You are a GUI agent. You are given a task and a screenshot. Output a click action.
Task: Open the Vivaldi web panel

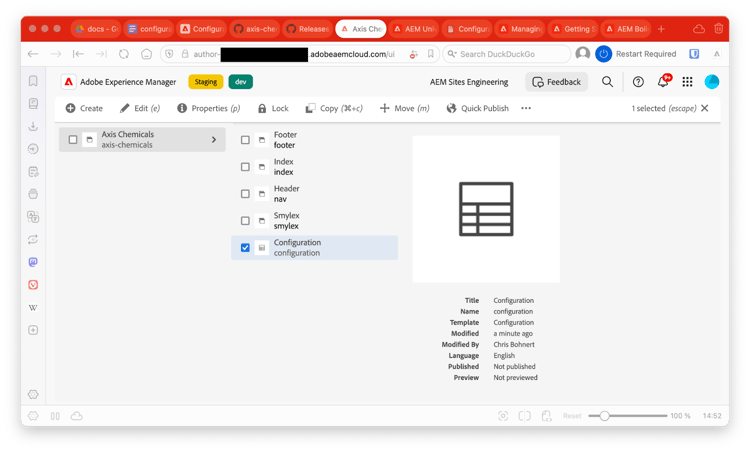click(x=33, y=285)
